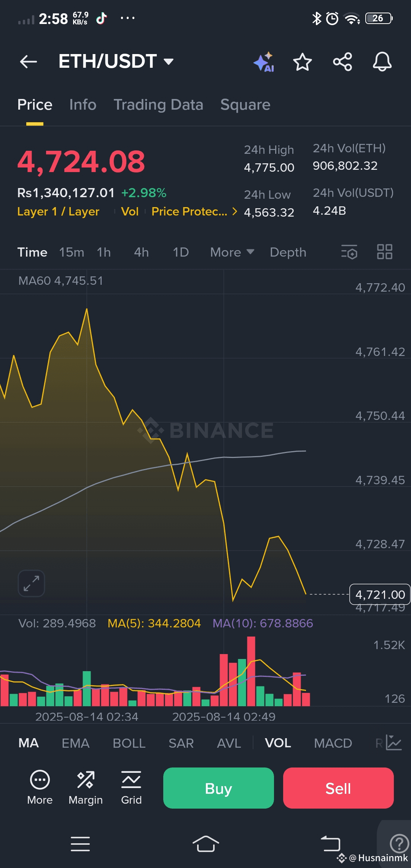Screen dimensions: 411x868
Task: Open the More timeframes dropdown
Action: pyautogui.click(x=232, y=252)
